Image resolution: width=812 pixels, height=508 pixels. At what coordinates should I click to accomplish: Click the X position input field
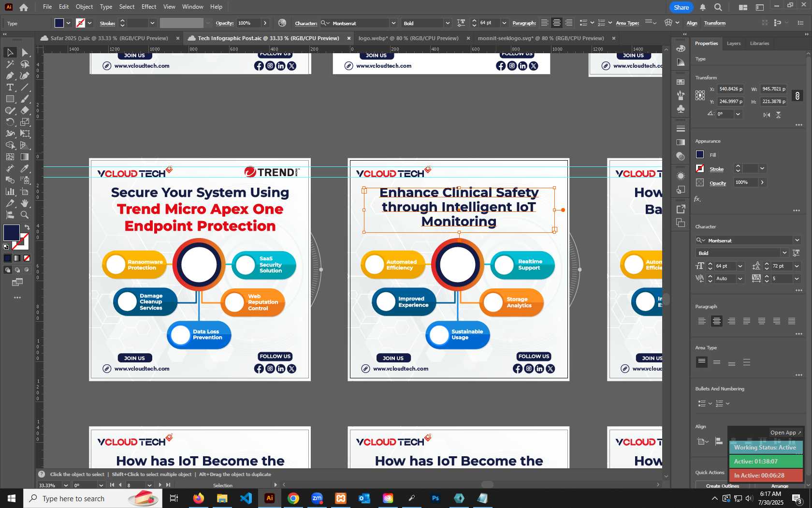(731, 89)
